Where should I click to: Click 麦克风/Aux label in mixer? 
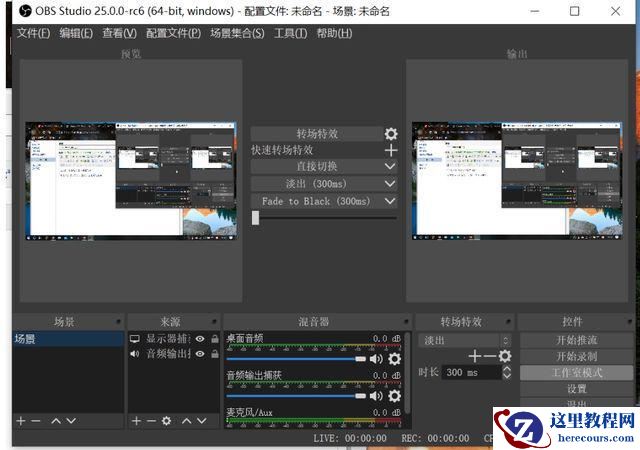click(x=249, y=412)
